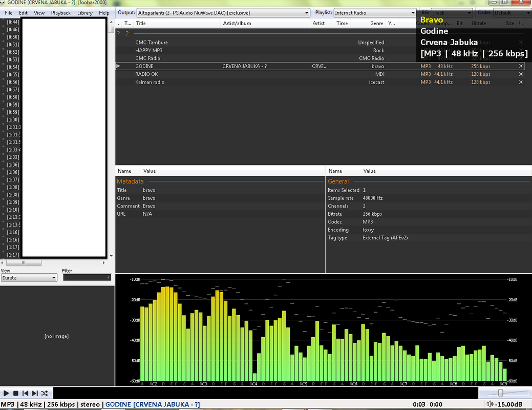Screen dimensions: 532x410
Task: Click the now-playing arrow beside GODINE
Action: pos(118,66)
